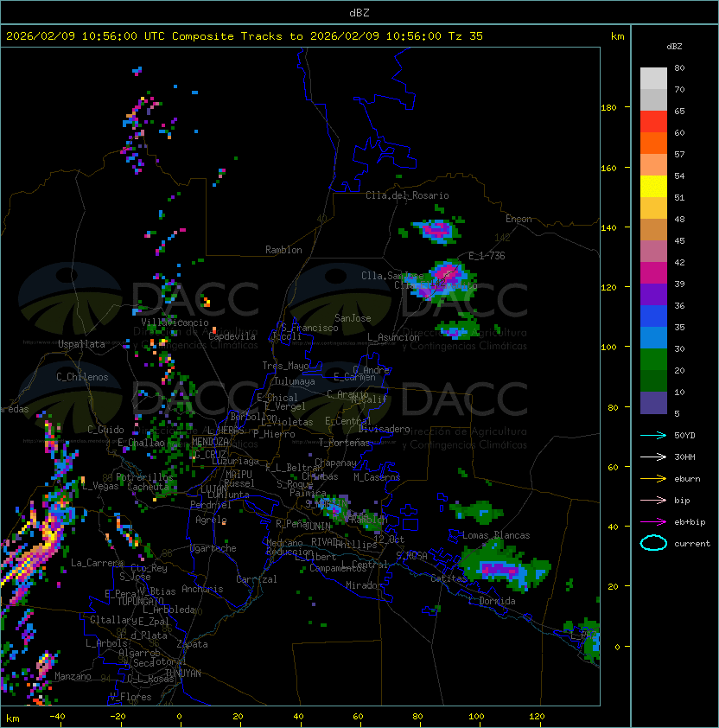
Task: Pick the bright yellow 54–51 dBZ swatch
Action: coord(653,187)
